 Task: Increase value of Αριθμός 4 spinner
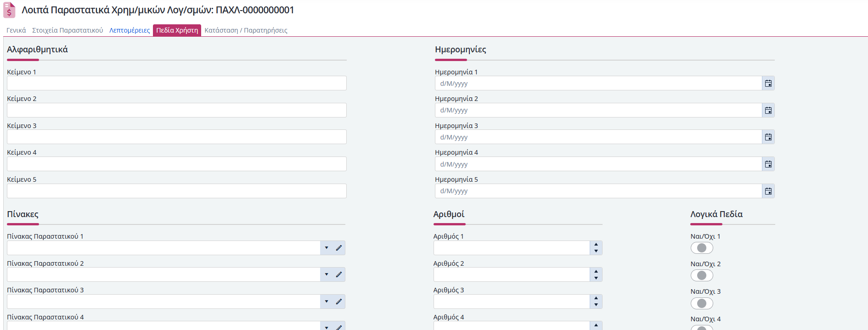click(596, 325)
